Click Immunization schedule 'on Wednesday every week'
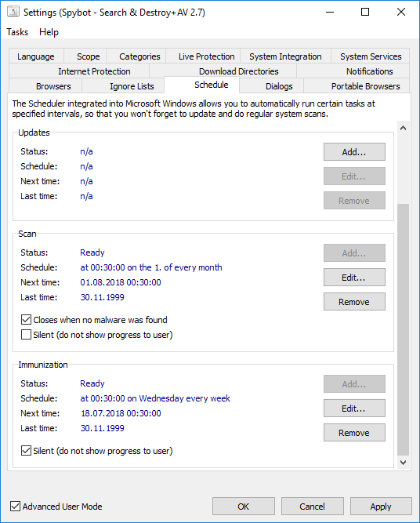 tap(179, 398)
